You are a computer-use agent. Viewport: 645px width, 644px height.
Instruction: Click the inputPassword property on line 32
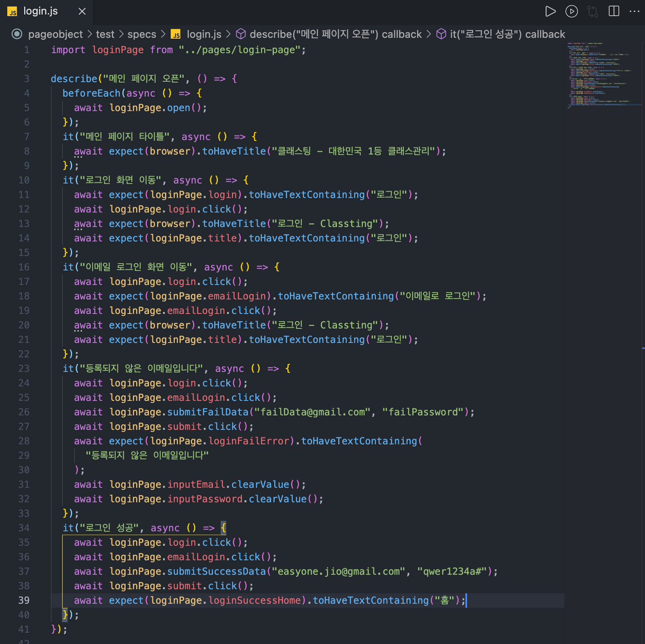205,499
